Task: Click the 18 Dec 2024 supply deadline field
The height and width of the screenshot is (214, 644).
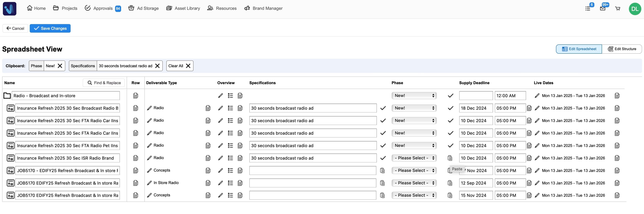Action: 476,108
